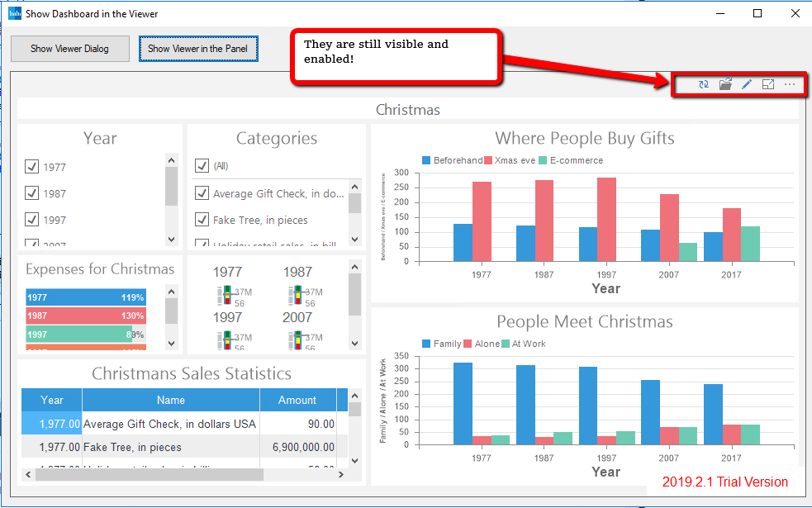The height and width of the screenshot is (508, 812).
Task: Select the 1977 expenses bar
Action: [x=85, y=297]
